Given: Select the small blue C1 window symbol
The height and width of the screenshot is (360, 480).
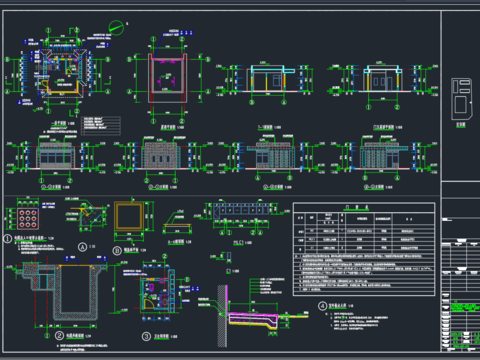Looking at the screenshot, I should 229,256.
